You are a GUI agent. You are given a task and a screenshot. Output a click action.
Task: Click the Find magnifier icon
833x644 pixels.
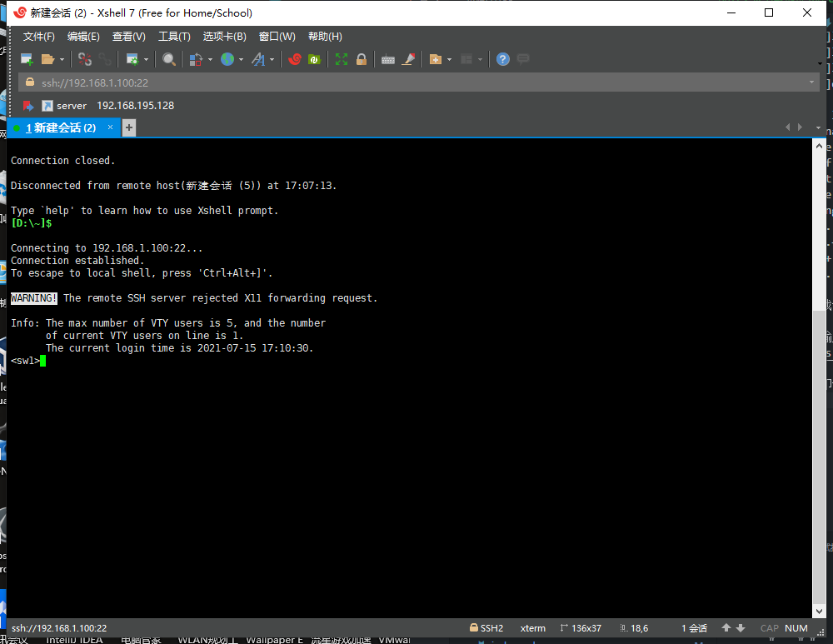(169, 59)
